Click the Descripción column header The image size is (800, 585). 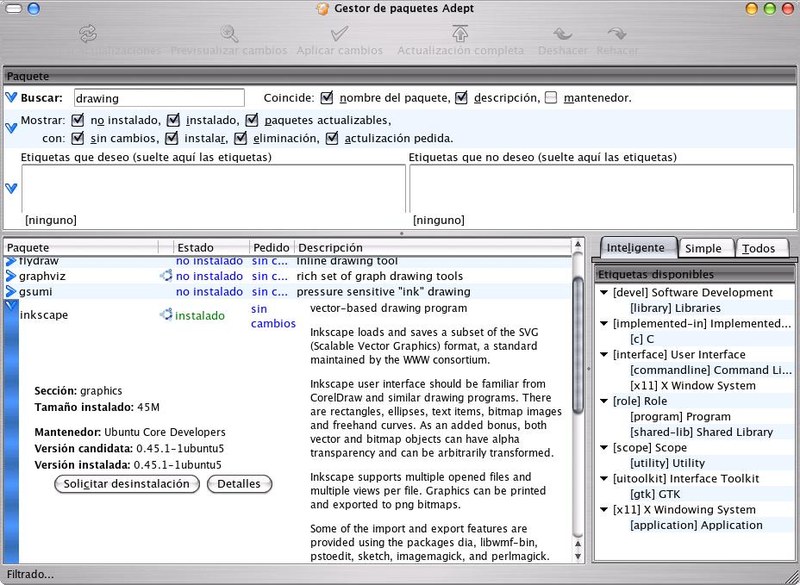(x=433, y=247)
